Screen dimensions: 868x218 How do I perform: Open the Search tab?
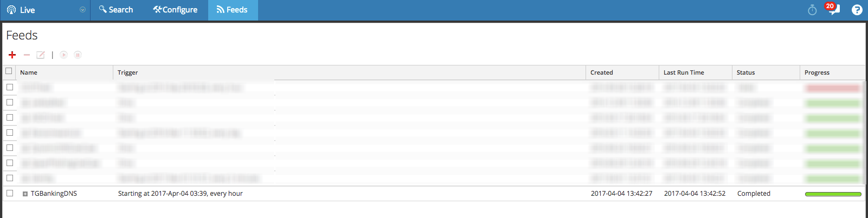point(116,10)
